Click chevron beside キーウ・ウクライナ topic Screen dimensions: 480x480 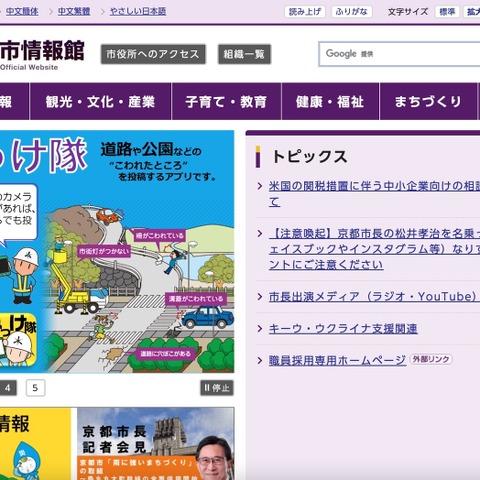coord(260,329)
